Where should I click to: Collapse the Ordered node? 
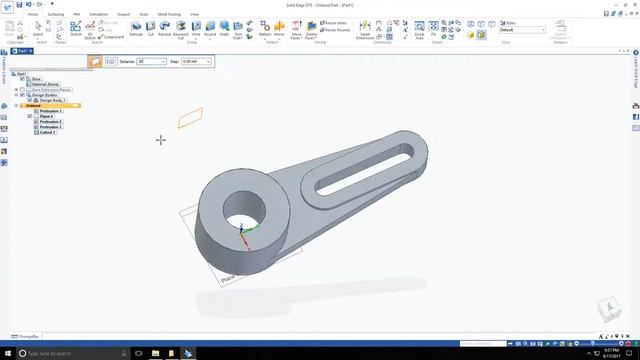16,105
